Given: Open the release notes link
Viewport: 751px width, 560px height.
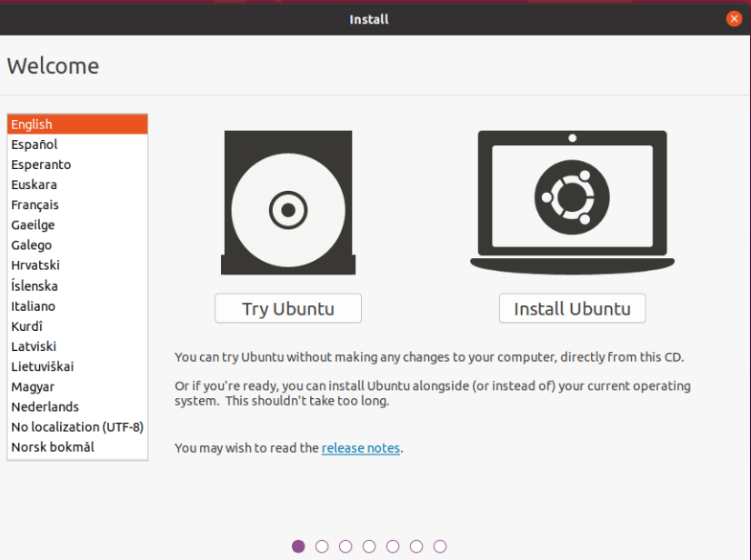Looking at the screenshot, I should coord(360,447).
